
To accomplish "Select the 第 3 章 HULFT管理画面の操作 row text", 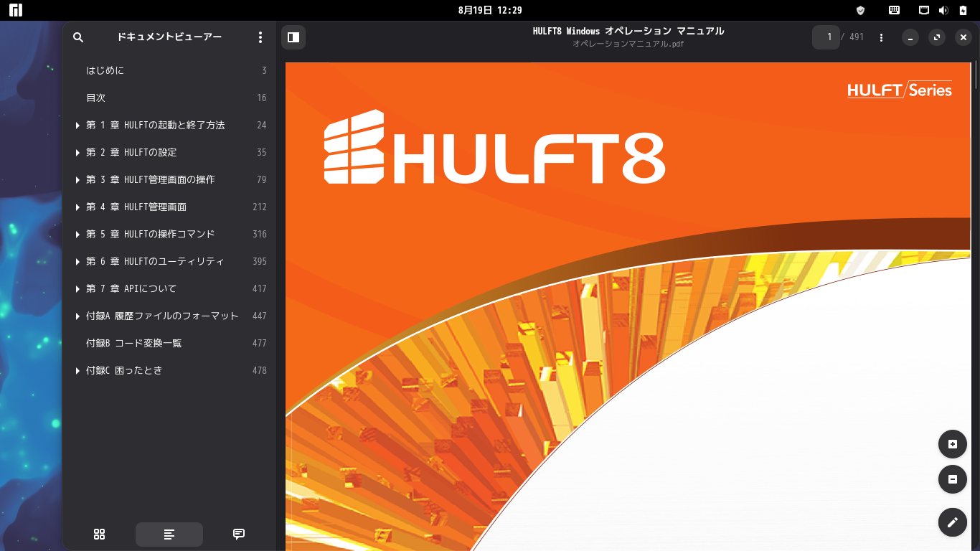I will pos(151,179).
